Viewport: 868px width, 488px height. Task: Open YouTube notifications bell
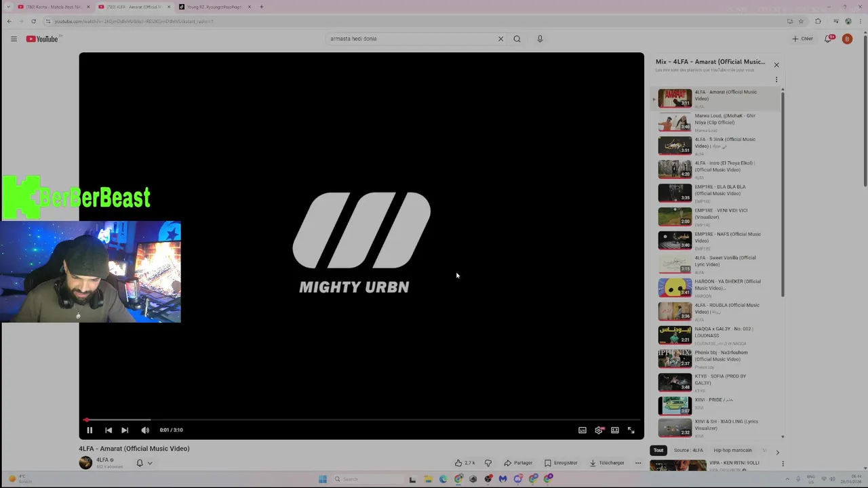tap(828, 39)
